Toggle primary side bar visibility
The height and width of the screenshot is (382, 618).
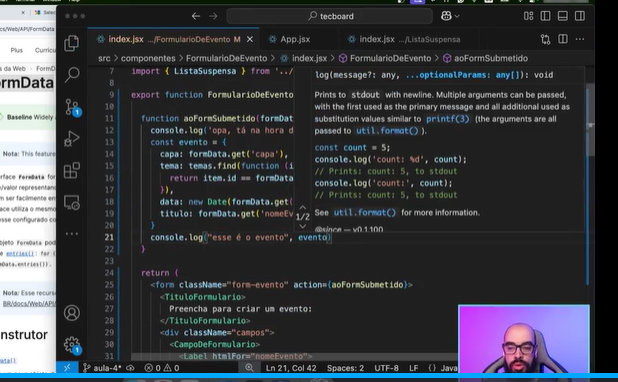click(545, 16)
